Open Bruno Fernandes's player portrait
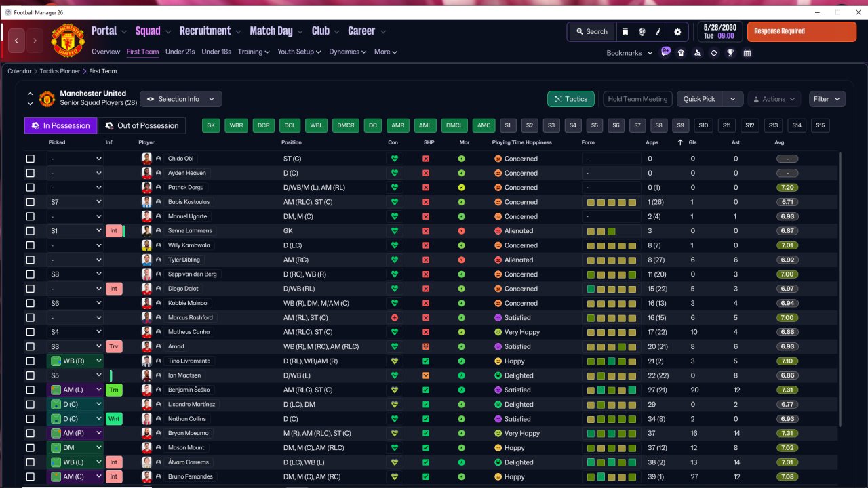This screenshot has width=868, height=488. 146,476
